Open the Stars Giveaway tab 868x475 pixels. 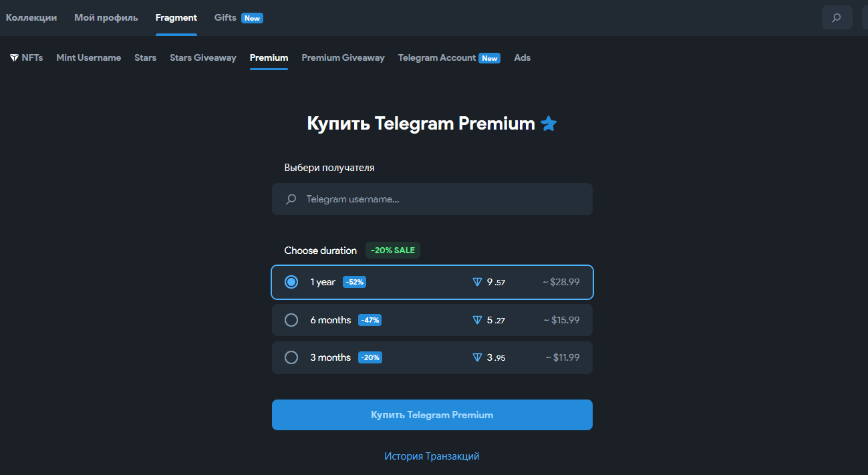tap(203, 57)
